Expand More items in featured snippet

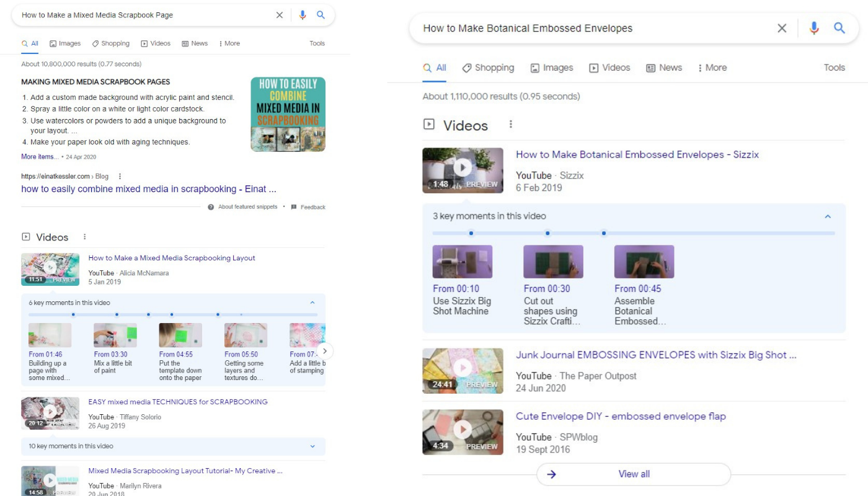tap(40, 157)
